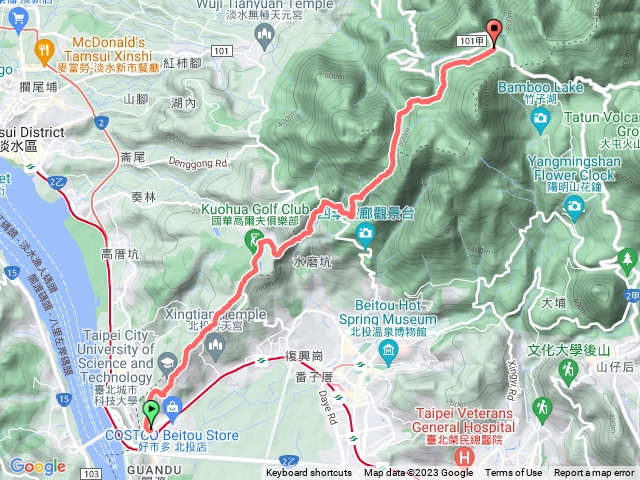Select the COSTCO Beitou Store shopping pin
The height and width of the screenshot is (480, 640).
pyautogui.click(x=172, y=409)
